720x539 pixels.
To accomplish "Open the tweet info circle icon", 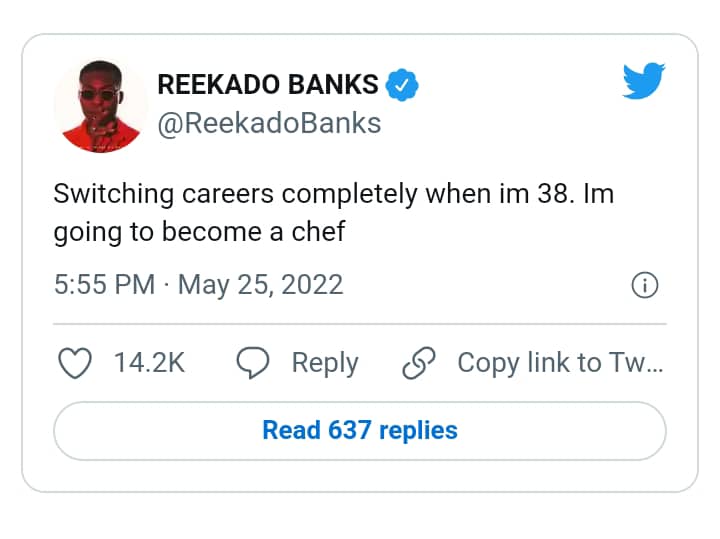I will coord(645,286).
